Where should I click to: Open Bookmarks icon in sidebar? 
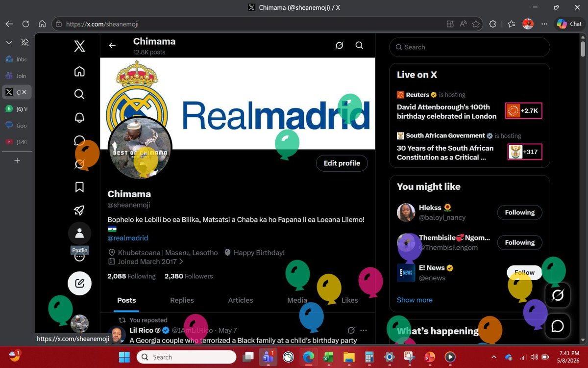(x=79, y=187)
